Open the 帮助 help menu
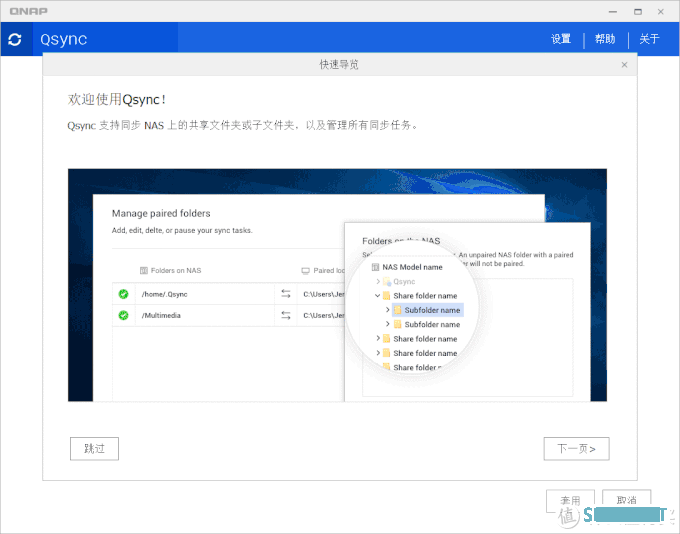This screenshot has height=534, width=680. (x=605, y=39)
